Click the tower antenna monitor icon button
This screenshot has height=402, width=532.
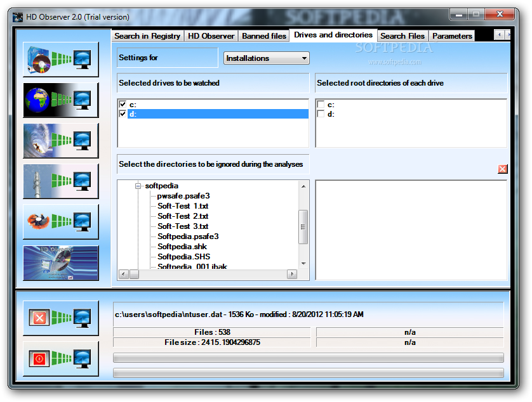61,181
